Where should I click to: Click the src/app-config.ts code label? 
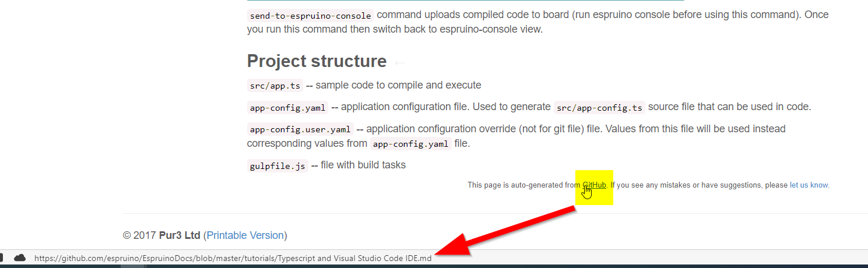(x=599, y=108)
